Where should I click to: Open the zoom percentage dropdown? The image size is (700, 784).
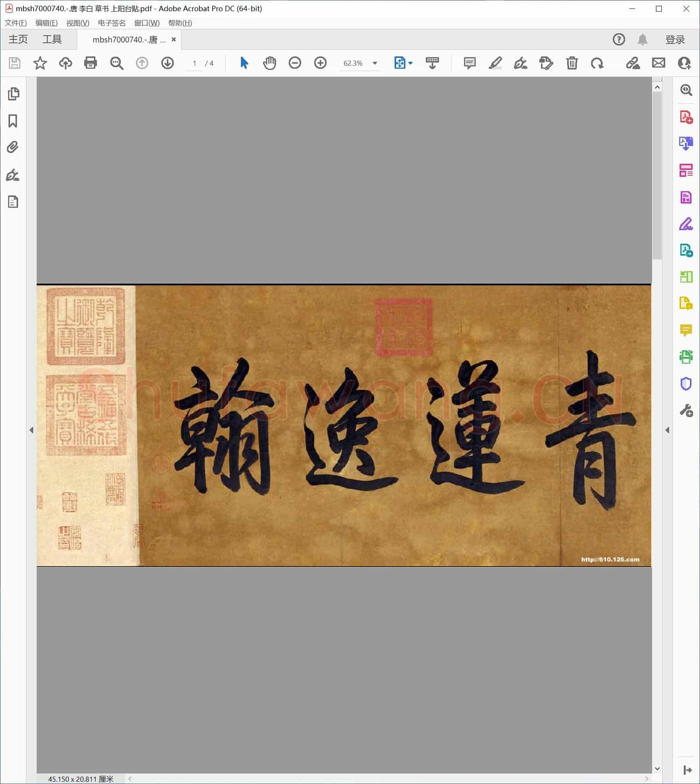tap(375, 63)
